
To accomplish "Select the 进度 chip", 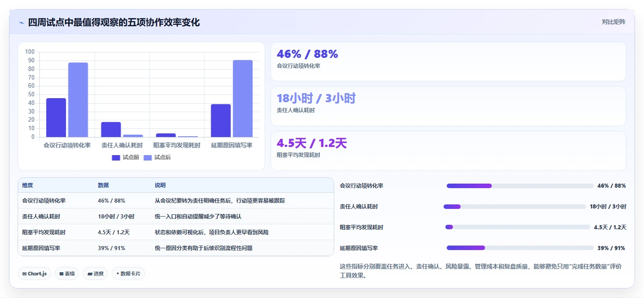I will [95, 274].
